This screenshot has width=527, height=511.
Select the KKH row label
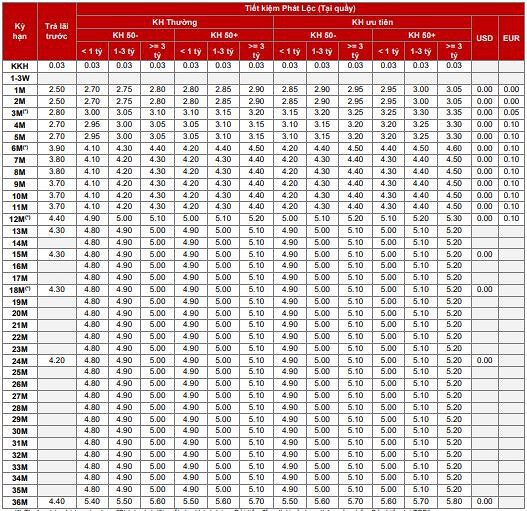click(20, 66)
